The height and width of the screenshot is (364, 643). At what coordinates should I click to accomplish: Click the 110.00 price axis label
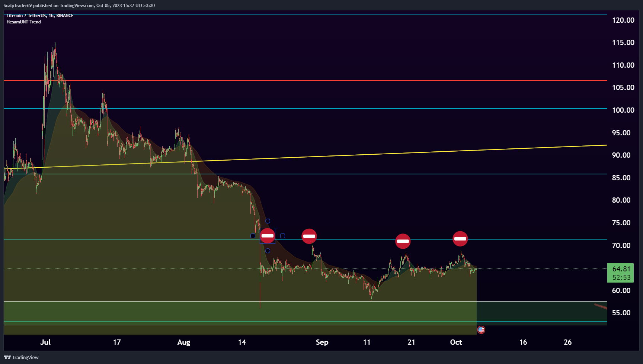[623, 65]
